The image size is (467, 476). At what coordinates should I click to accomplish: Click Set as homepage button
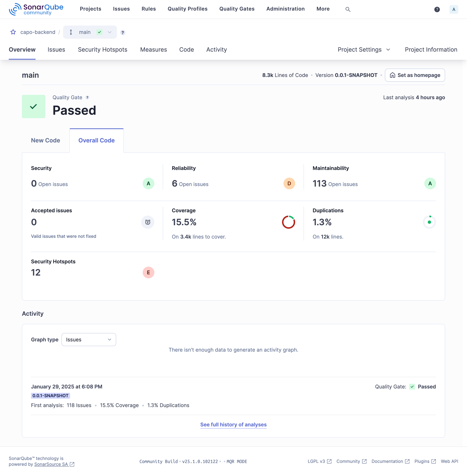tap(415, 75)
